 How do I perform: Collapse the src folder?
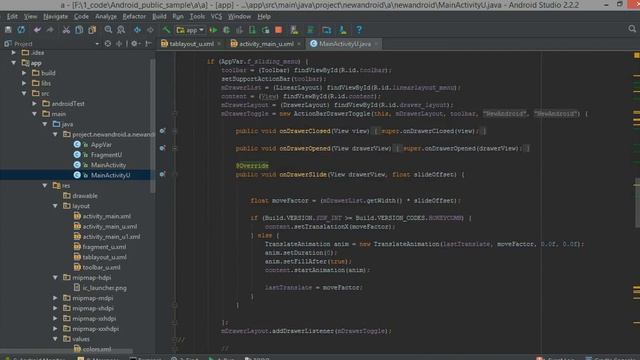pos(24,93)
